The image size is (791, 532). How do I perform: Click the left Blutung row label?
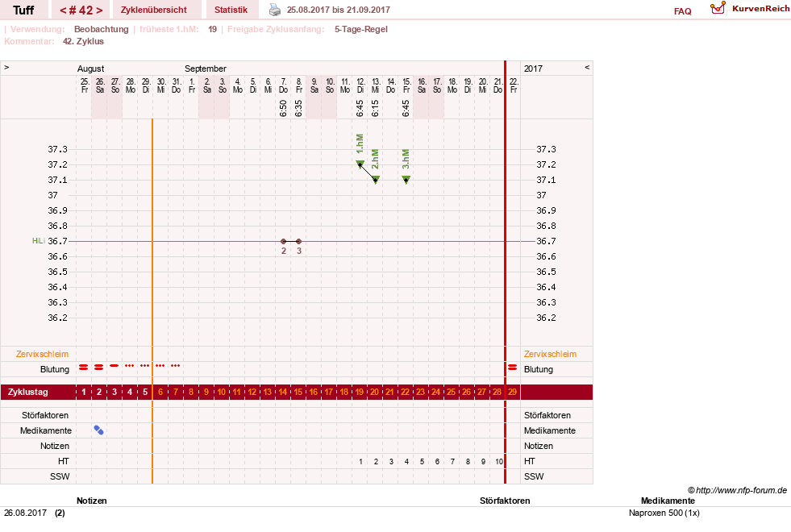tap(55, 369)
